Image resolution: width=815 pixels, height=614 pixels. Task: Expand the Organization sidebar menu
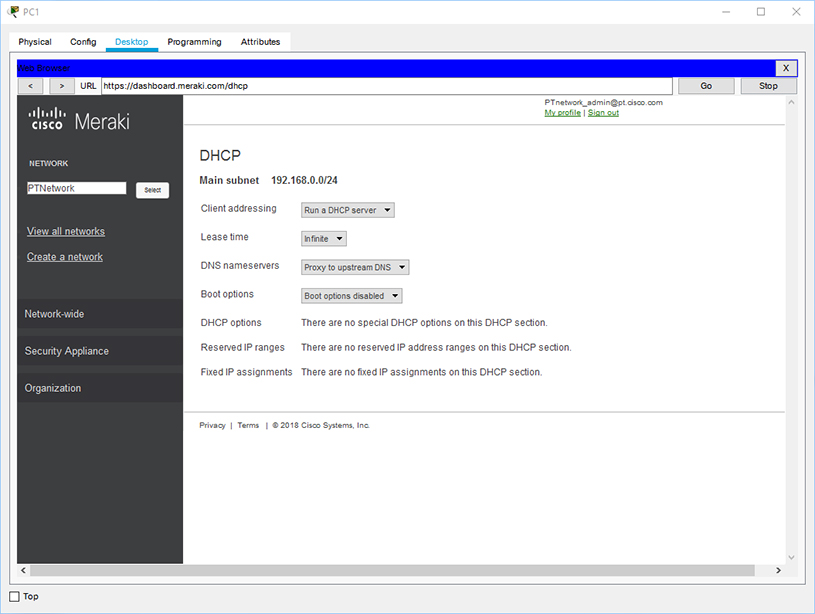[100, 388]
